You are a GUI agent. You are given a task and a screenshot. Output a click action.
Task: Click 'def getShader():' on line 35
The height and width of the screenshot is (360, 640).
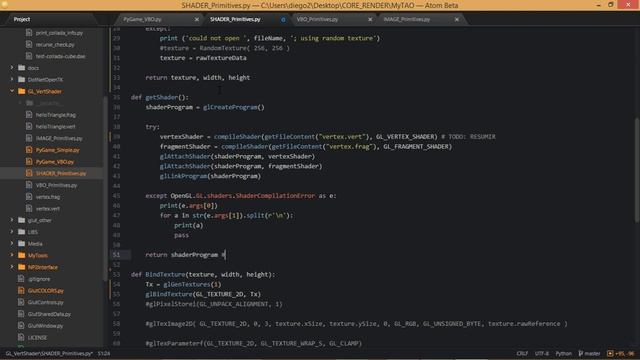click(160, 97)
